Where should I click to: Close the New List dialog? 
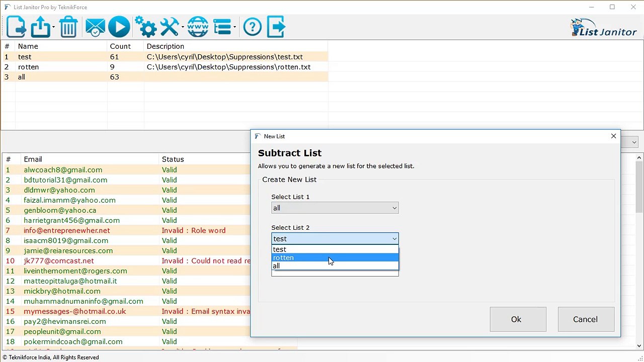[613, 136]
